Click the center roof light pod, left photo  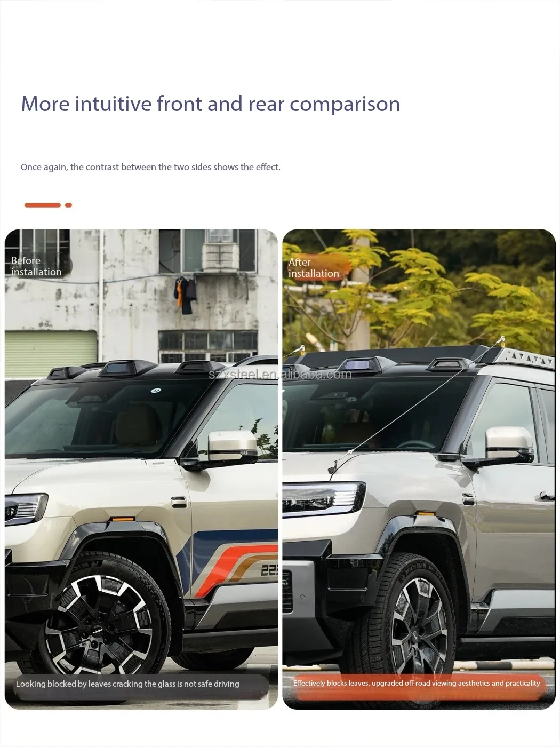pos(121,368)
